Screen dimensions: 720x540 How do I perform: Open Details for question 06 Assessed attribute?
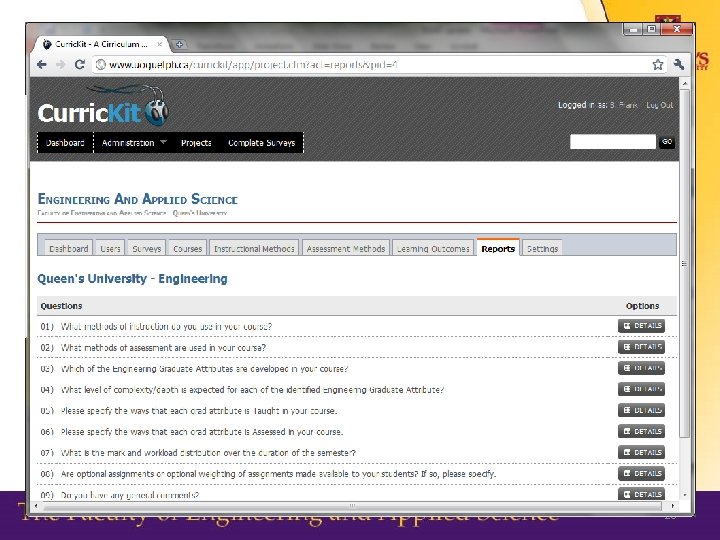(641, 432)
